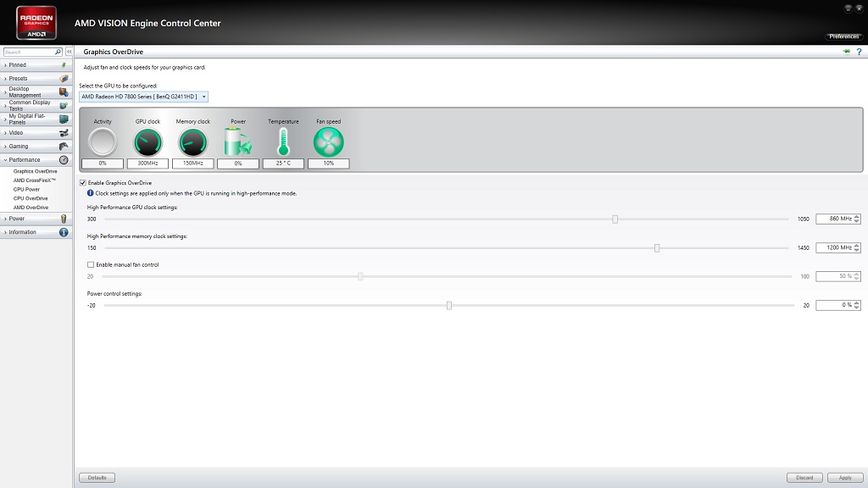Click the GPU clock slider handle
The image size is (868, 488).
[615, 219]
